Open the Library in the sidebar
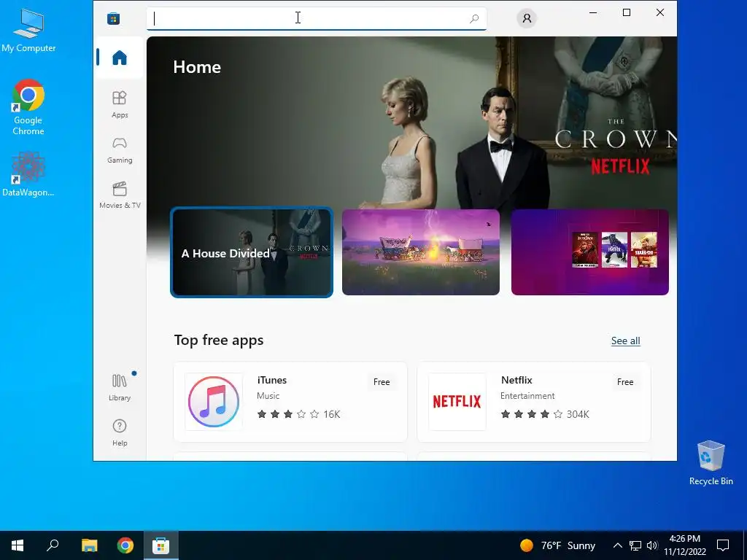 120,387
